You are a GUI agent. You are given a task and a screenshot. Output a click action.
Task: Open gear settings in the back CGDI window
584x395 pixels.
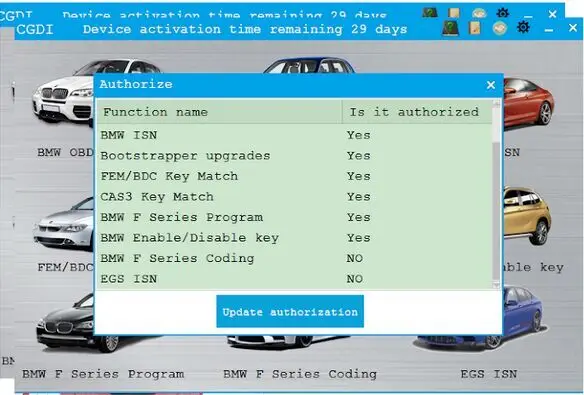(x=502, y=13)
